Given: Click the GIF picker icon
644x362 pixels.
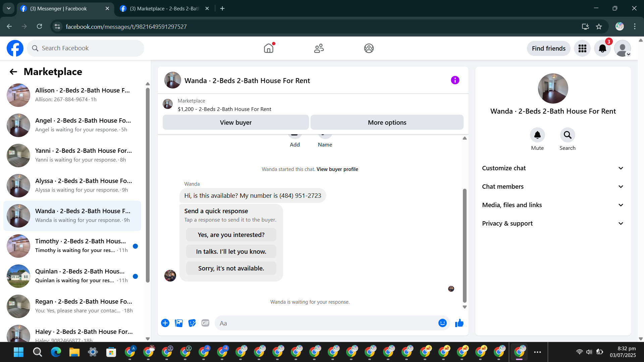Looking at the screenshot, I should (x=205, y=323).
